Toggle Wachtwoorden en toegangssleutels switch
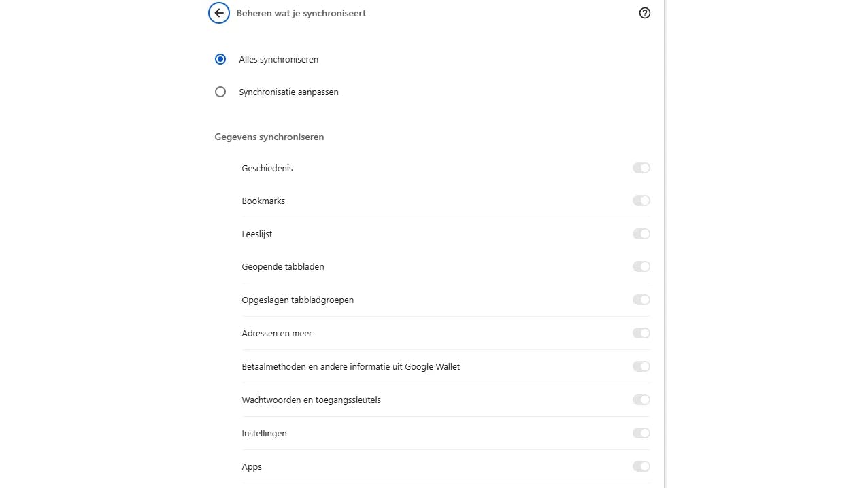This screenshot has height=488, width=868. 641,400
